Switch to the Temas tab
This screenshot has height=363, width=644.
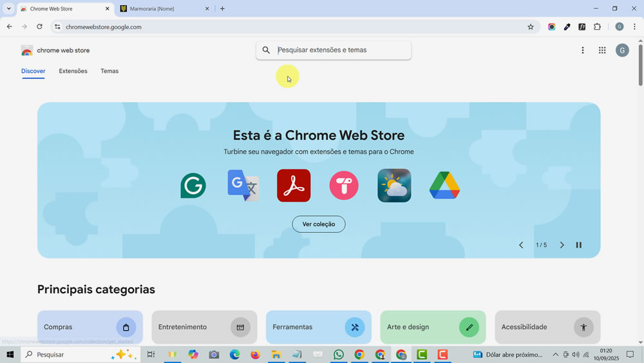(x=109, y=71)
